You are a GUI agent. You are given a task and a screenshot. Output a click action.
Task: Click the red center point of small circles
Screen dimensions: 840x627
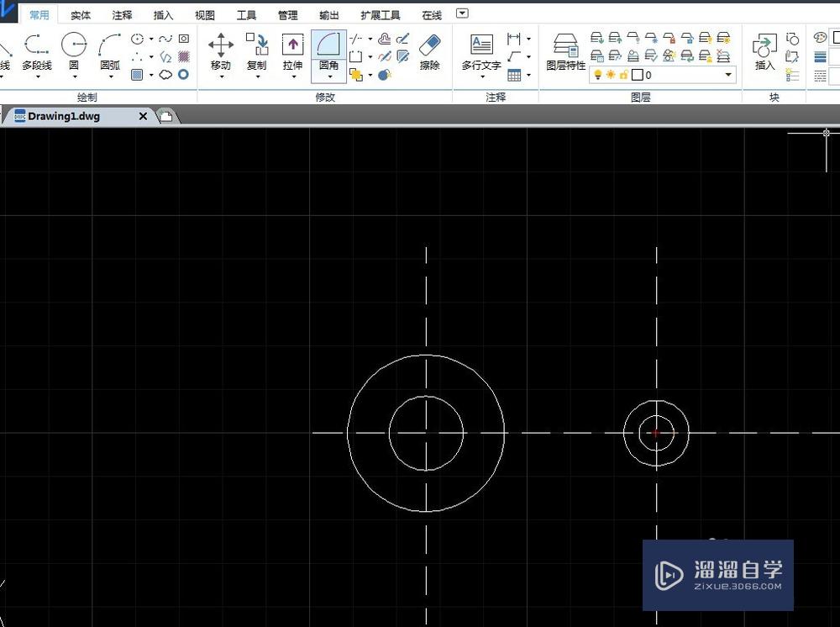656,433
